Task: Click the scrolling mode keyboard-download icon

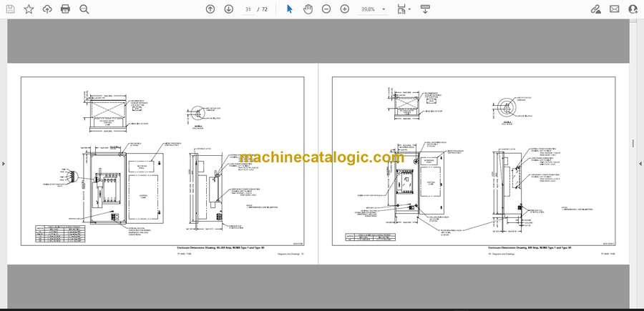Action: 425,9
